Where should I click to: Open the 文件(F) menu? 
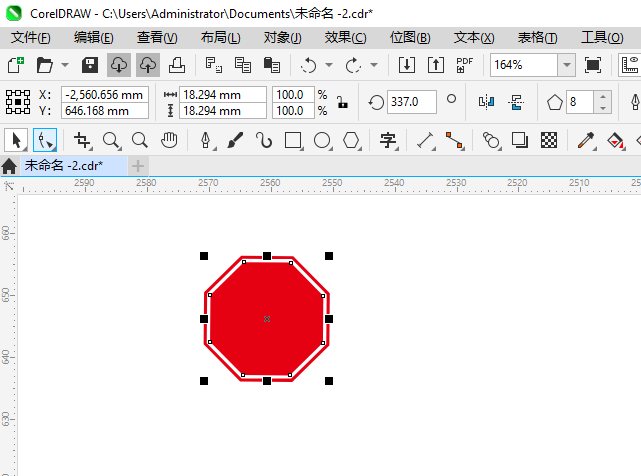tap(31, 38)
